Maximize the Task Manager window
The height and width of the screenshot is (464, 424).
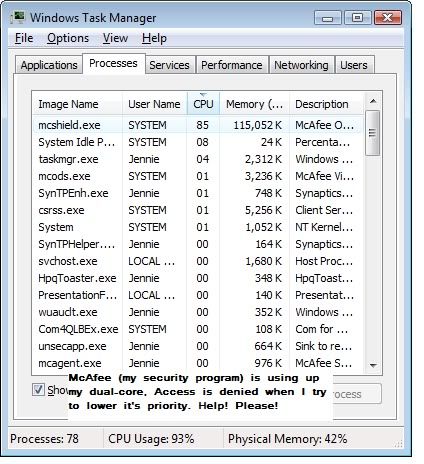point(357,18)
